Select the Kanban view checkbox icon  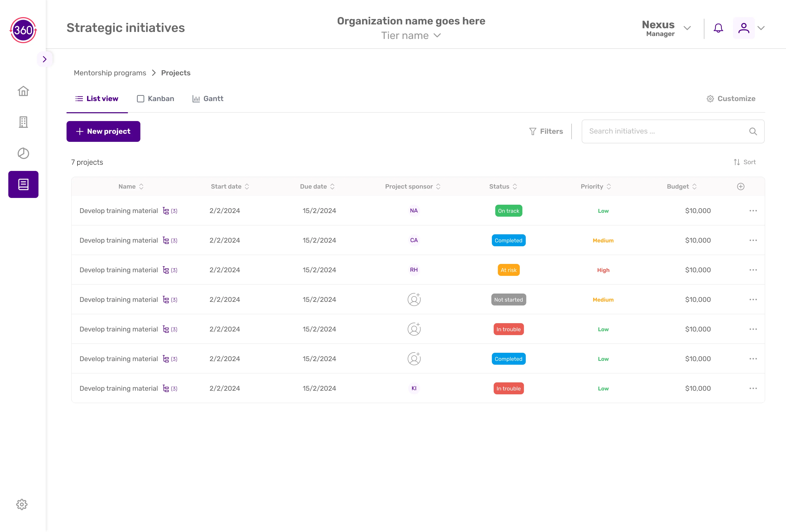pyautogui.click(x=141, y=99)
